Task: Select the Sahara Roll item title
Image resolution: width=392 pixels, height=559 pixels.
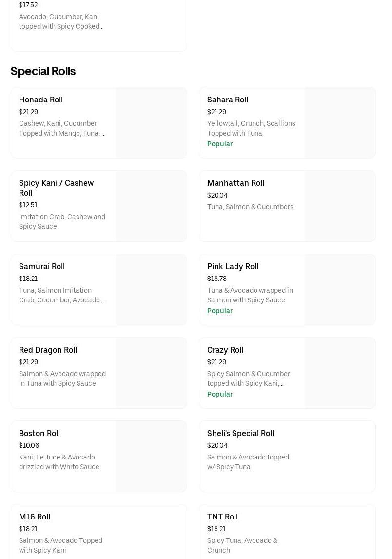Action: pyautogui.click(x=228, y=100)
